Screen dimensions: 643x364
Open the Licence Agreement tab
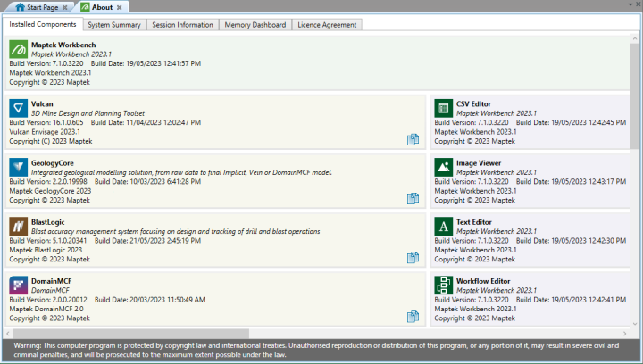(x=327, y=25)
